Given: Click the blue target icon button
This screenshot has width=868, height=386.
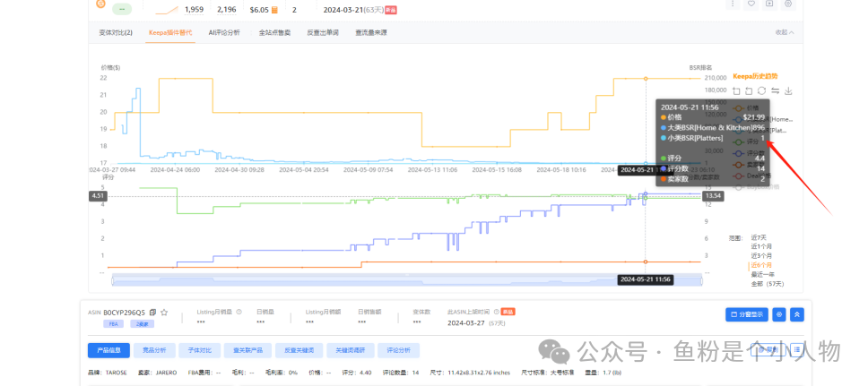Looking at the screenshot, I should click(x=779, y=314).
